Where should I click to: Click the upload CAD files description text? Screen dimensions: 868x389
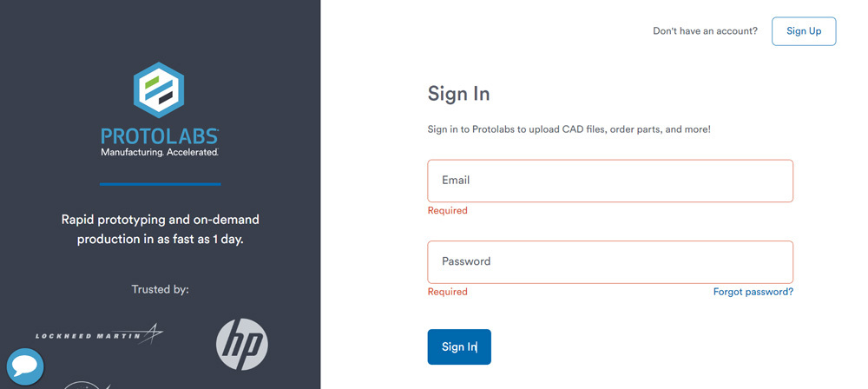569,129
